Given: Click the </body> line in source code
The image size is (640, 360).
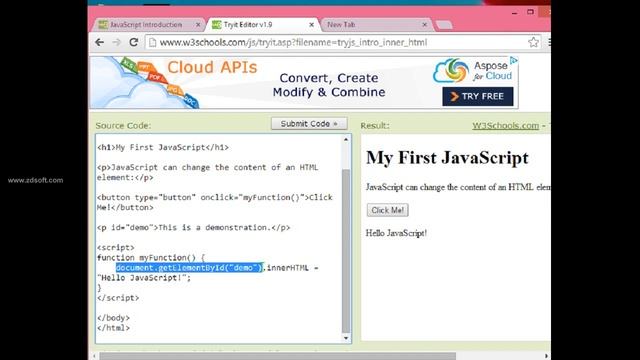Looking at the screenshot, I should click(x=113, y=318).
